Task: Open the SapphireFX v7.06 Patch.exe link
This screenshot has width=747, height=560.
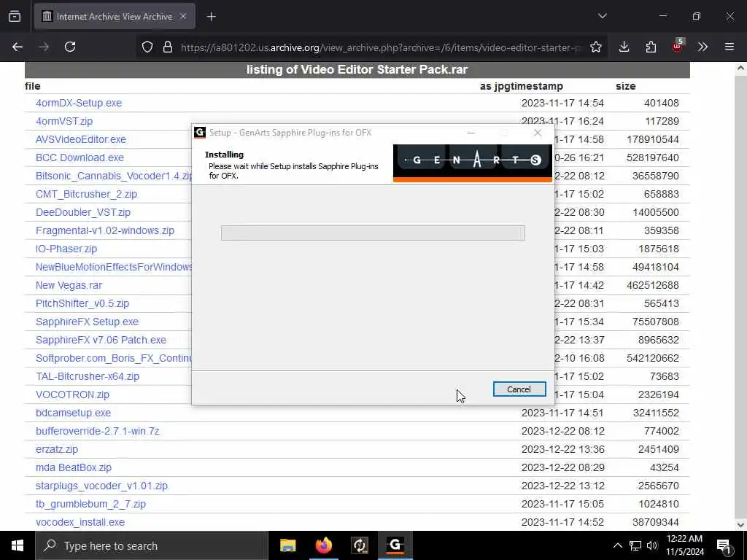Action: pyautogui.click(x=101, y=340)
